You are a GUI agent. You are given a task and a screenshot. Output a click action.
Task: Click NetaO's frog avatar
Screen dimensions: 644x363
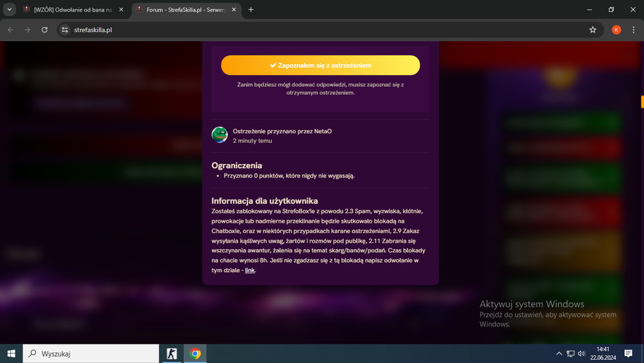[220, 135]
